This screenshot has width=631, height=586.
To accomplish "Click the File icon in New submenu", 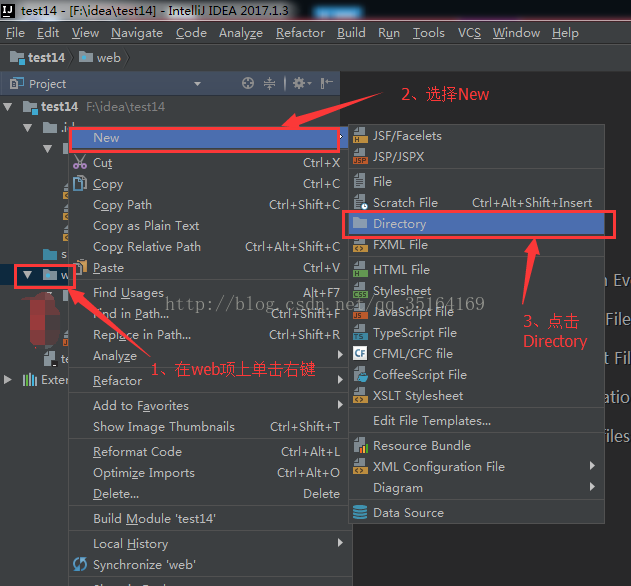I will (360, 182).
